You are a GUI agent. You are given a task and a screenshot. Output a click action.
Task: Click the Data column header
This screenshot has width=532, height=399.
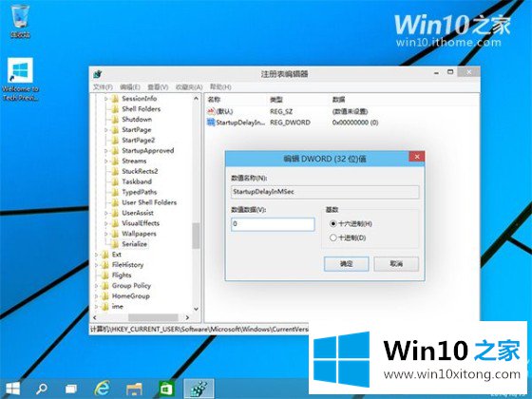pos(338,100)
